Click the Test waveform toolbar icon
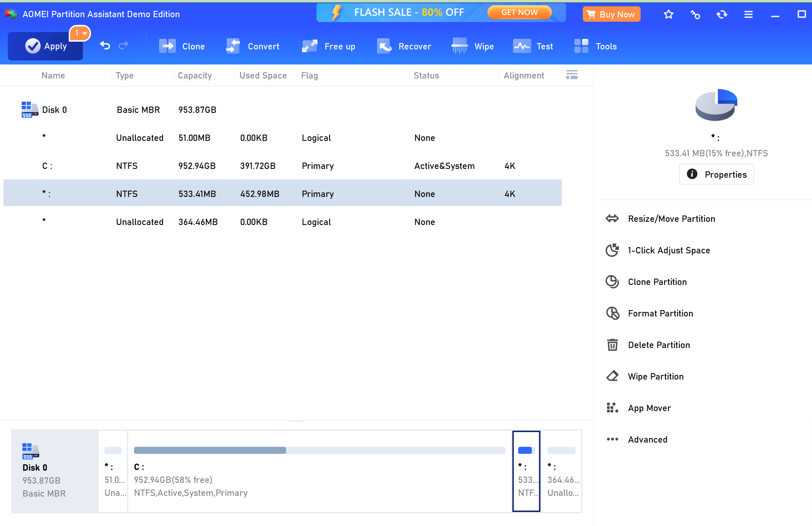812x526 pixels. point(522,46)
